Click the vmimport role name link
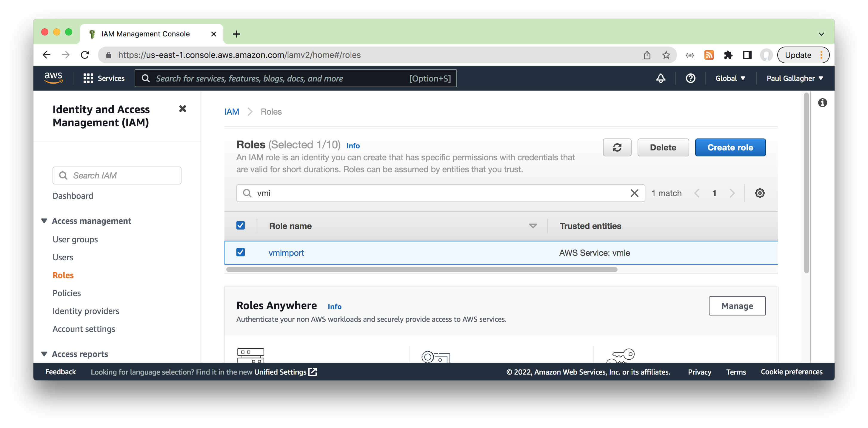Image resolution: width=868 pixels, height=428 pixels. (286, 253)
